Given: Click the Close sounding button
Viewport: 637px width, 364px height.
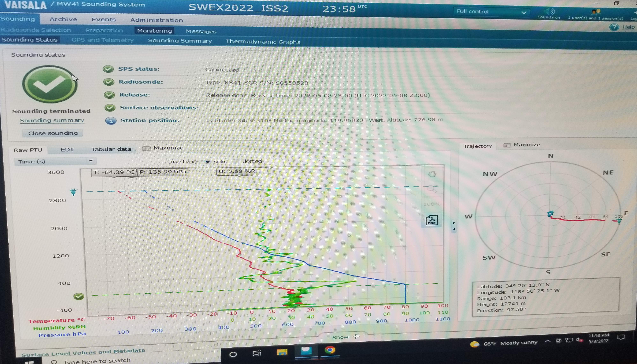Looking at the screenshot, I should pos(53,133).
